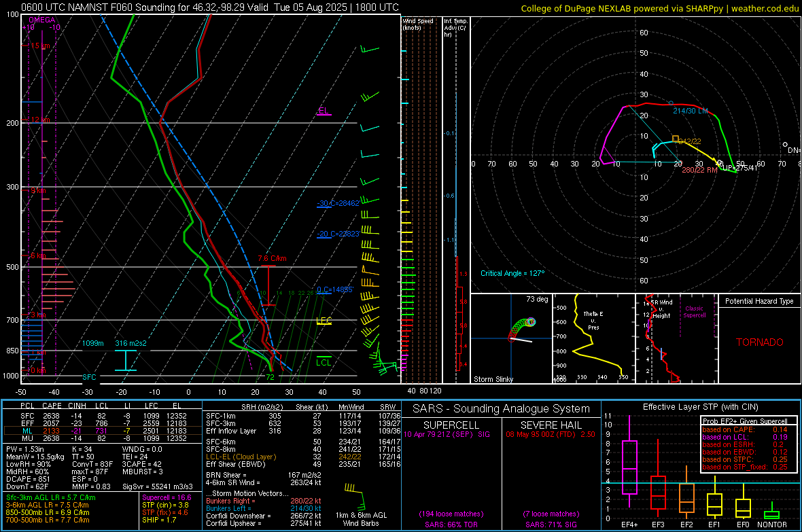The height and width of the screenshot is (532, 802).
Task: Click the Potential Hazard Type header
Action: tap(759, 301)
